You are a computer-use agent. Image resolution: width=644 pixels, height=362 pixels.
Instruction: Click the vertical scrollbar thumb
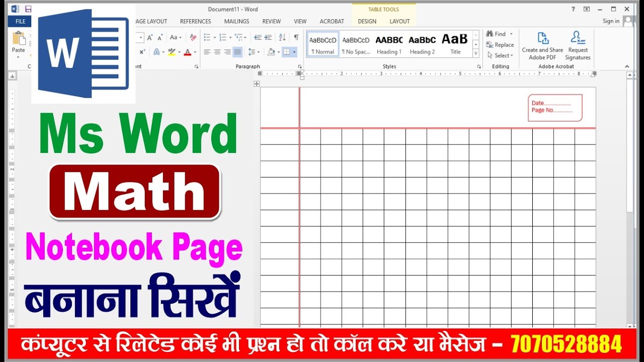630,146
